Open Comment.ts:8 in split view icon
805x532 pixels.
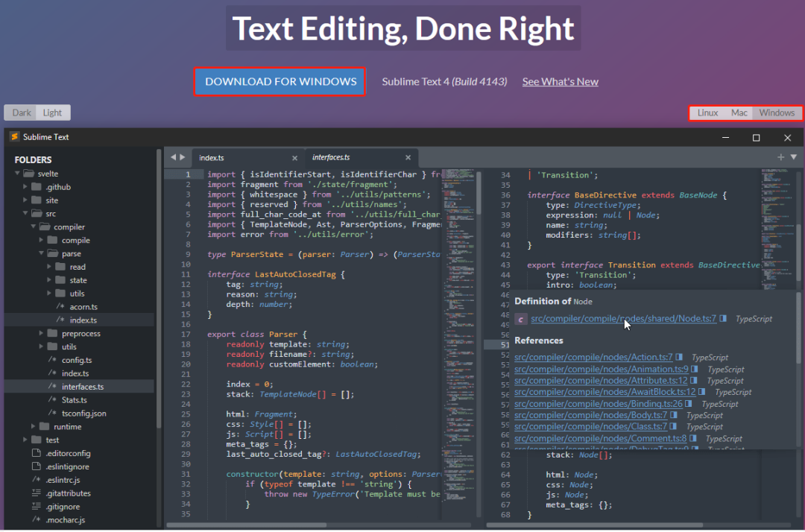click(x=693, y=438)
